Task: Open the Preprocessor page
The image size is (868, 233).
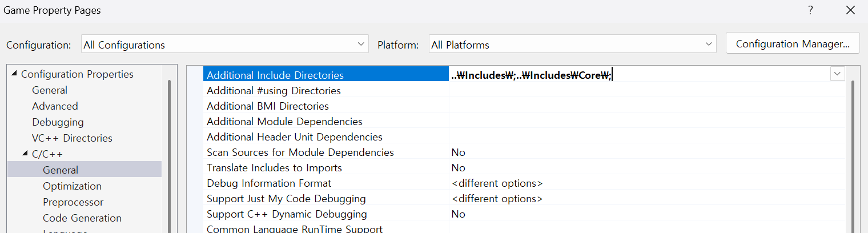Action: [x=73, y=202]
